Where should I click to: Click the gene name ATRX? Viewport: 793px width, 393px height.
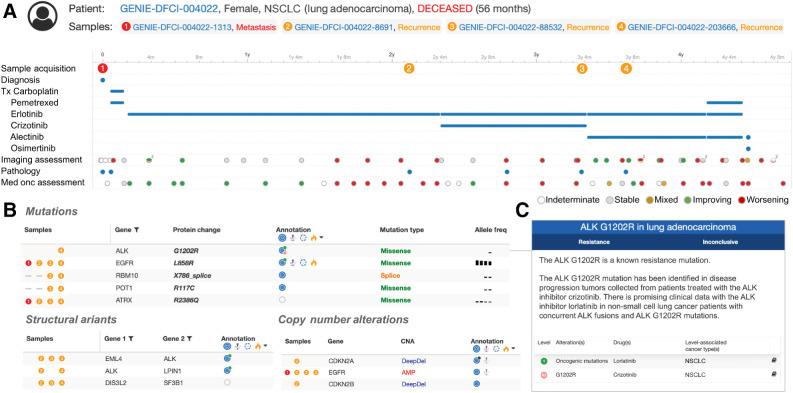click(x=123, y=300)
